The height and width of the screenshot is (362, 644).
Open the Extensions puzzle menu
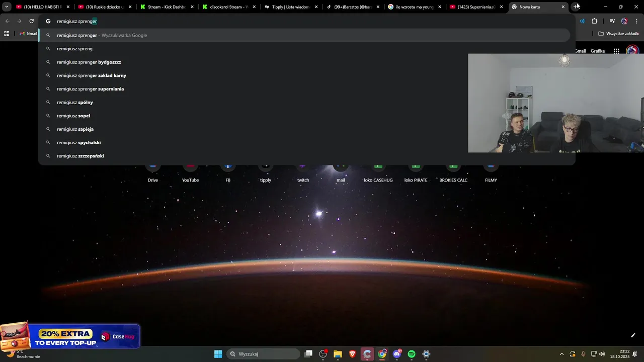click(595, 21)
